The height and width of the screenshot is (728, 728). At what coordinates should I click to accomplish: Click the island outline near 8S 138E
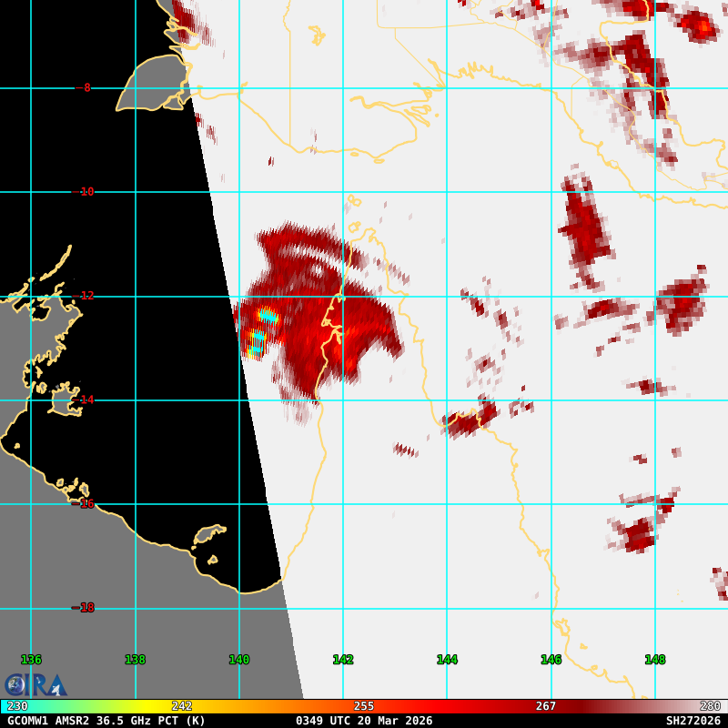point(153,84)
